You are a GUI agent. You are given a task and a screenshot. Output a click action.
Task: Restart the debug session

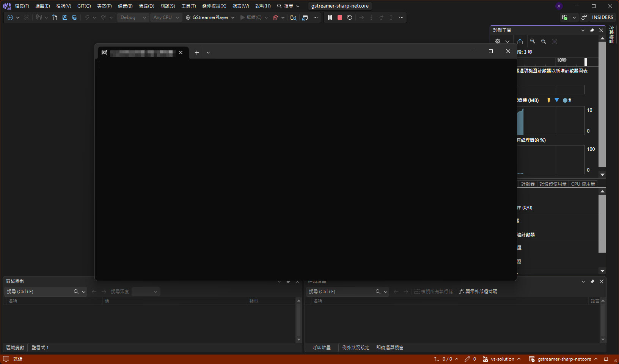click(x=350, y=17)
